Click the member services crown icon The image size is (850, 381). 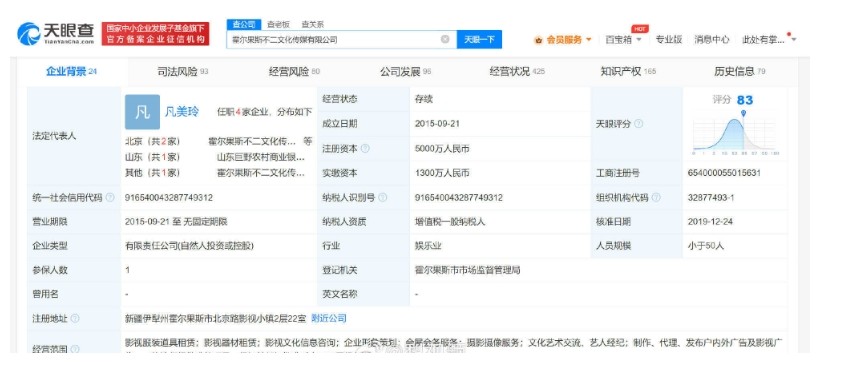538,40
